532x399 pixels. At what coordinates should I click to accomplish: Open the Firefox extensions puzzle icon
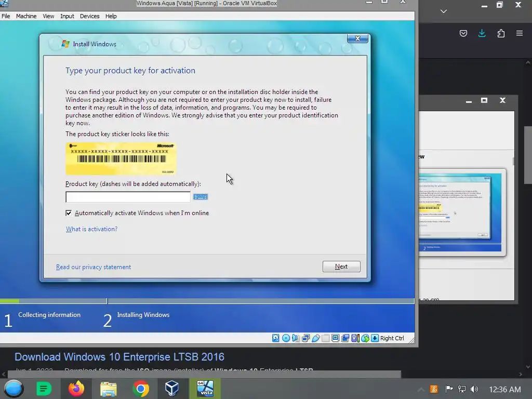coord(501,33)
